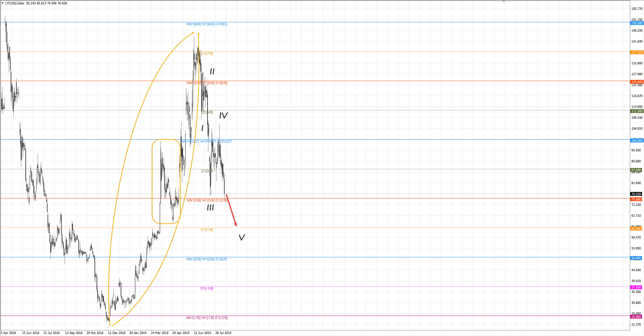Click the 26 Jul 2019 date on the time axis

coord(223,333)
